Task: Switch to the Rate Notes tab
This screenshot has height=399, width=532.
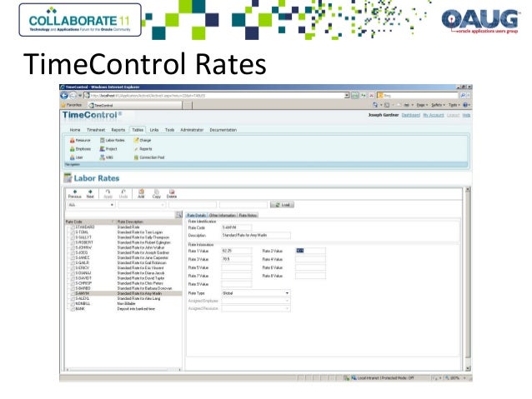Action: [x=248, y=215]
